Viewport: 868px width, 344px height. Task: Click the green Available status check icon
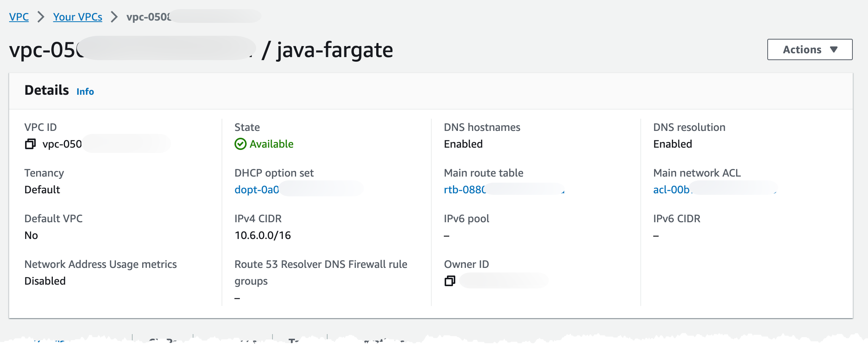240,144
